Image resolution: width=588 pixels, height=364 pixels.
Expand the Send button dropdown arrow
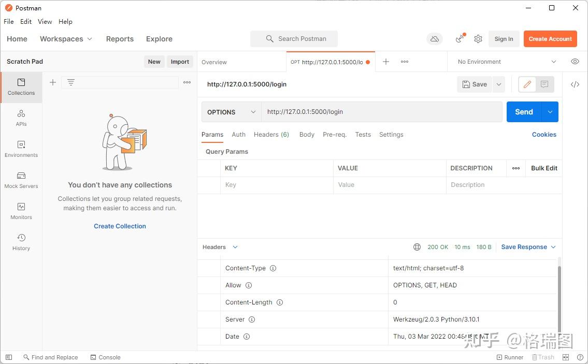click(550, 112)
